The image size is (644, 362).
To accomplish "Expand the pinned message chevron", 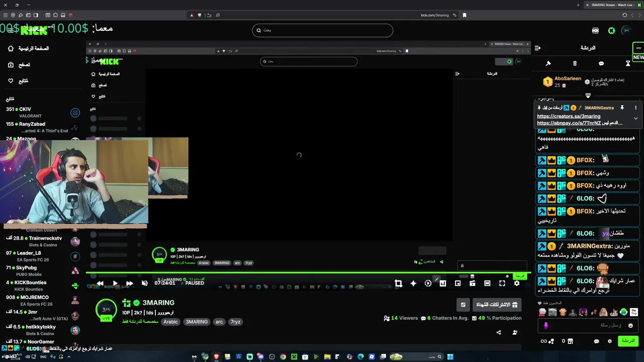I will point(635,119).
